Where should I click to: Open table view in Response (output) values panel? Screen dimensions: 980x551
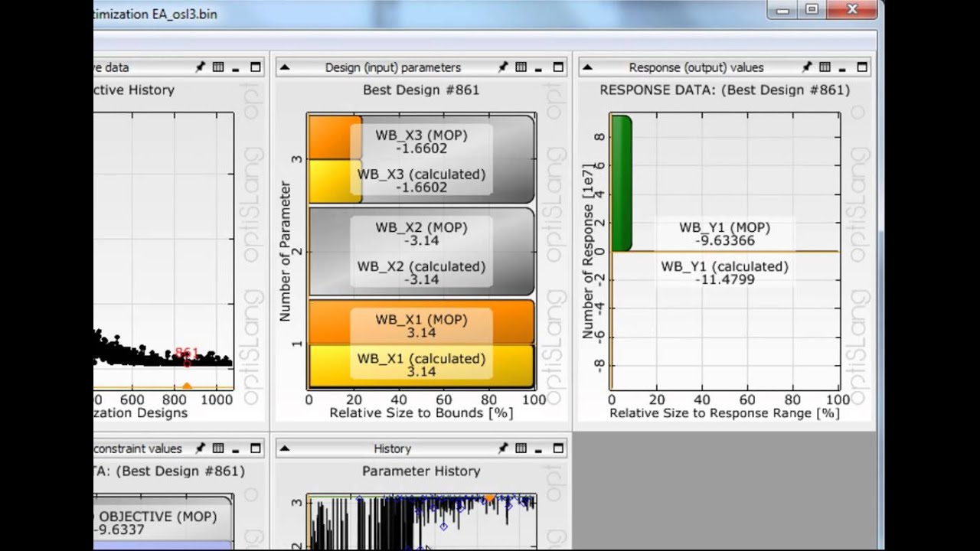click(x=825, y=67)
